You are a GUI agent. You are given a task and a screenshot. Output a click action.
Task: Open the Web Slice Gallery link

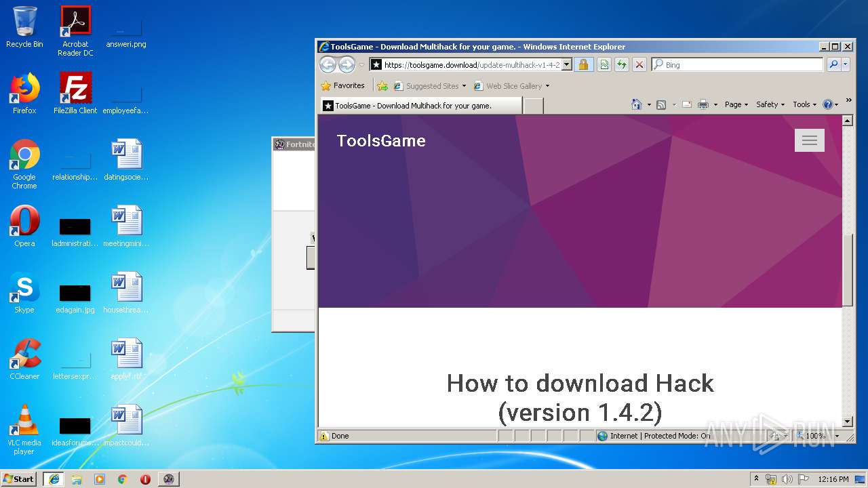click(512, 86)
